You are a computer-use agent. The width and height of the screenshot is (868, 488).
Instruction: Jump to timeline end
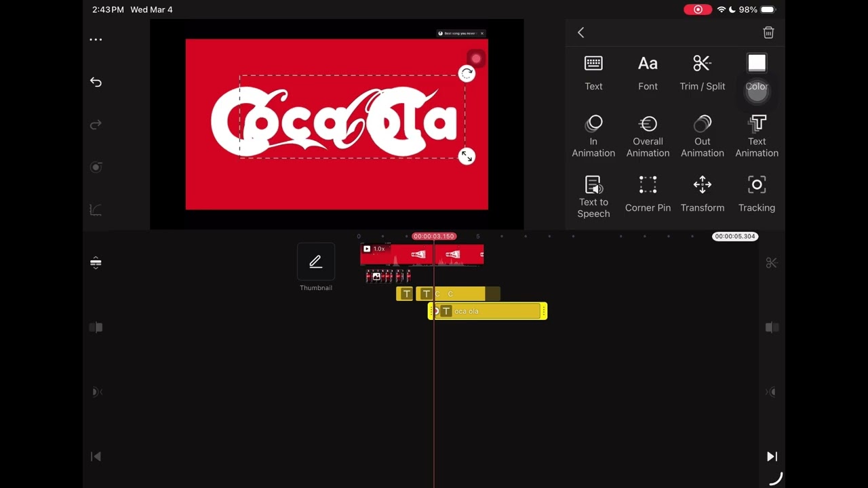pos(772,457)
